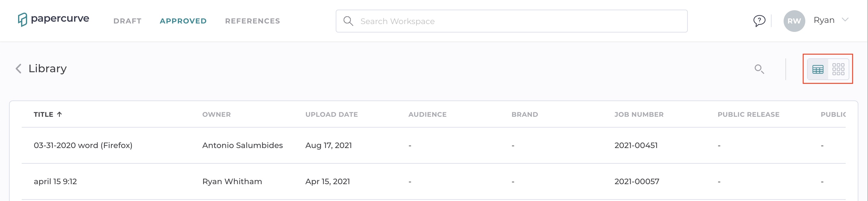Open the Draft tab
This screenshot has width=868, height=201.
127,21
